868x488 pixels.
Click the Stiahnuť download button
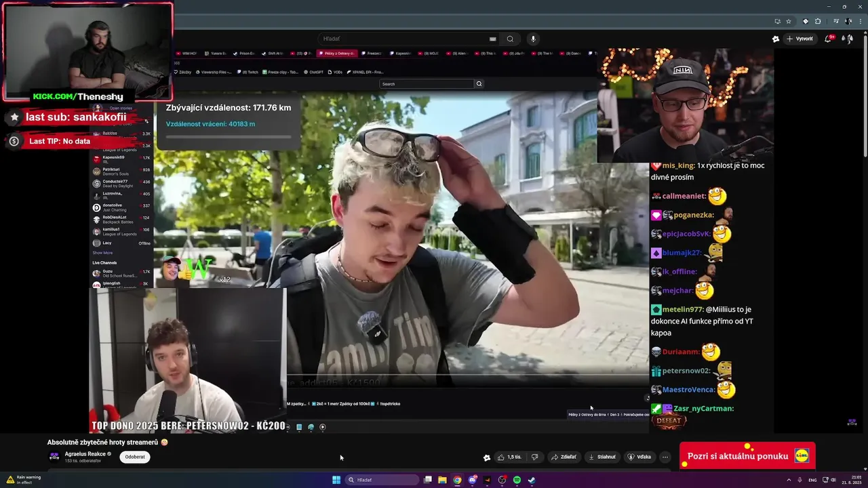602,457
